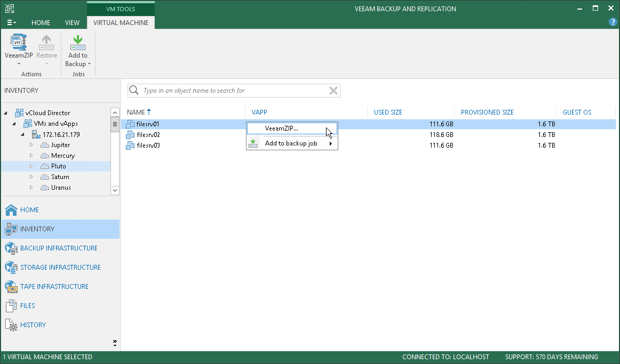Open the BACKUP INFRASTRUCTURE view
Viewport: 620px width, 364px height.
(x=59, y=248)
